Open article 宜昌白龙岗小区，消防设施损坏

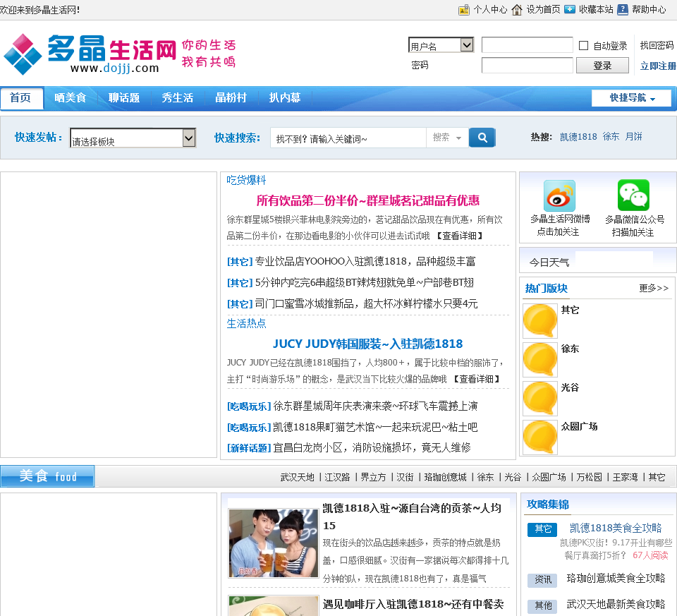(x=372, y=447)
